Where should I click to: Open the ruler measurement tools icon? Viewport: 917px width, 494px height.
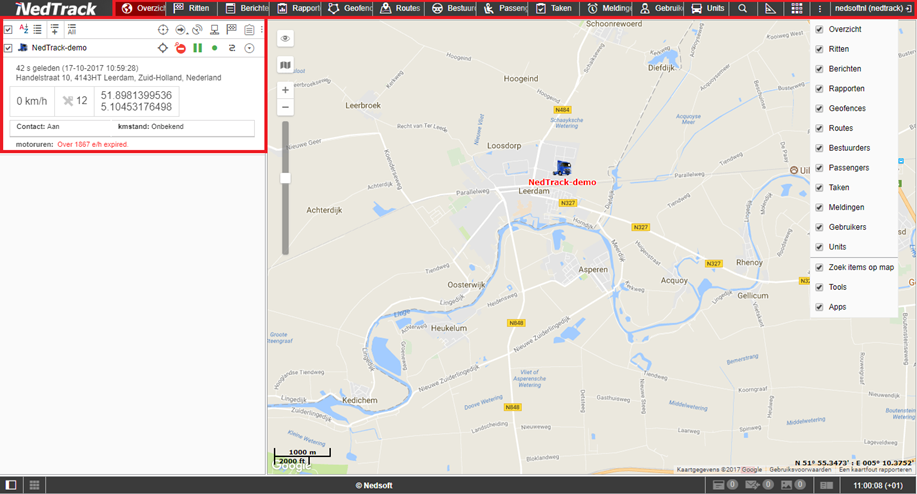click(770, 8)
